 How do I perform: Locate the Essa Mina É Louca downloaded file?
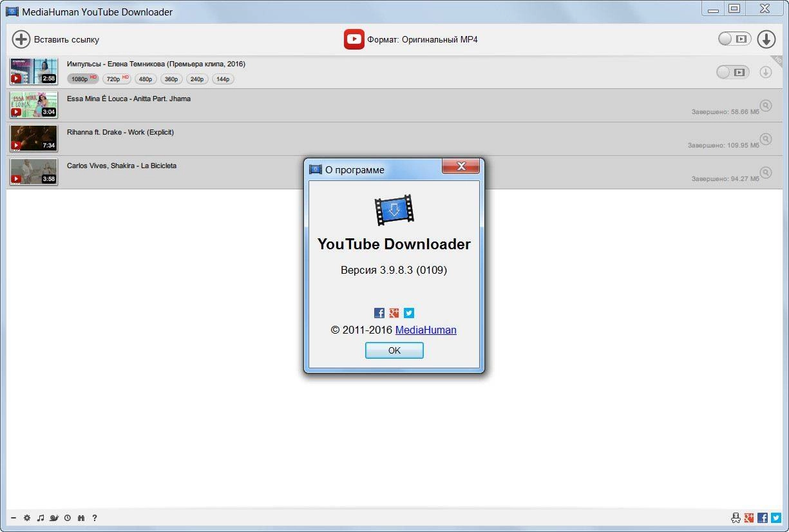(766, 105)
